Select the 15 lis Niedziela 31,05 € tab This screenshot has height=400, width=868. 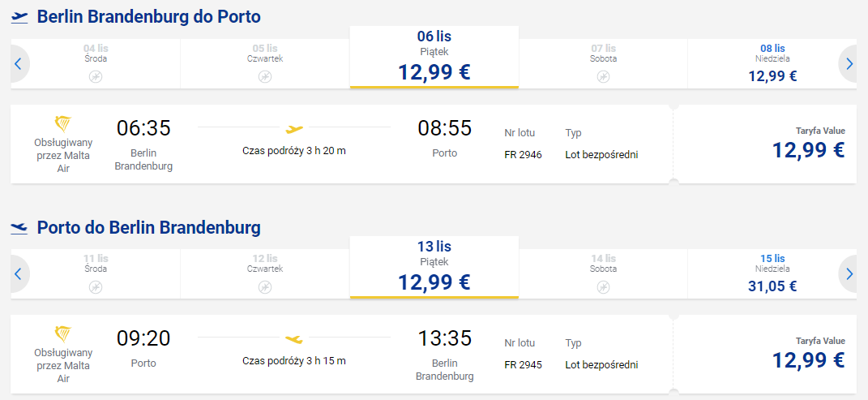772,273
